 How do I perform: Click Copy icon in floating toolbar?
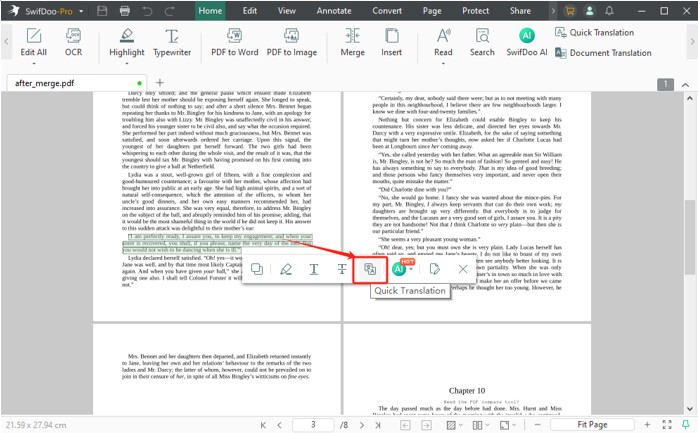[257, 269]
